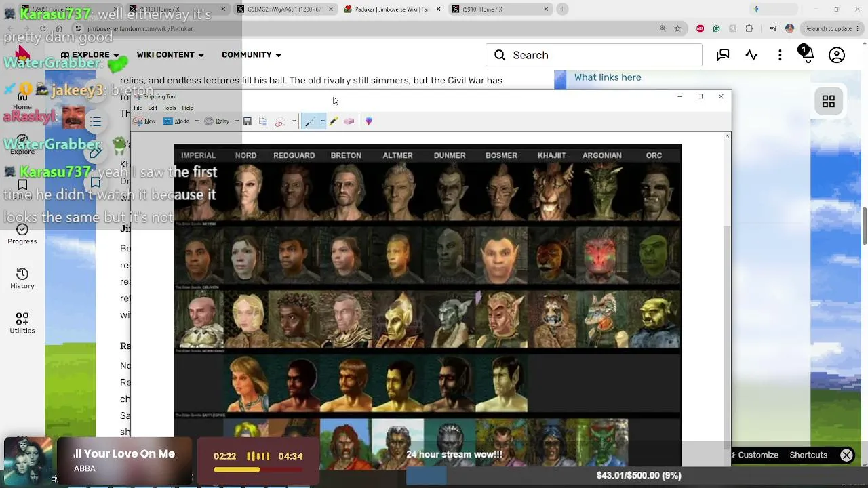The width and height of the screenshot is (868, 488).
Task: Open the 'What links here' link
Action: (x=608, y=77)
